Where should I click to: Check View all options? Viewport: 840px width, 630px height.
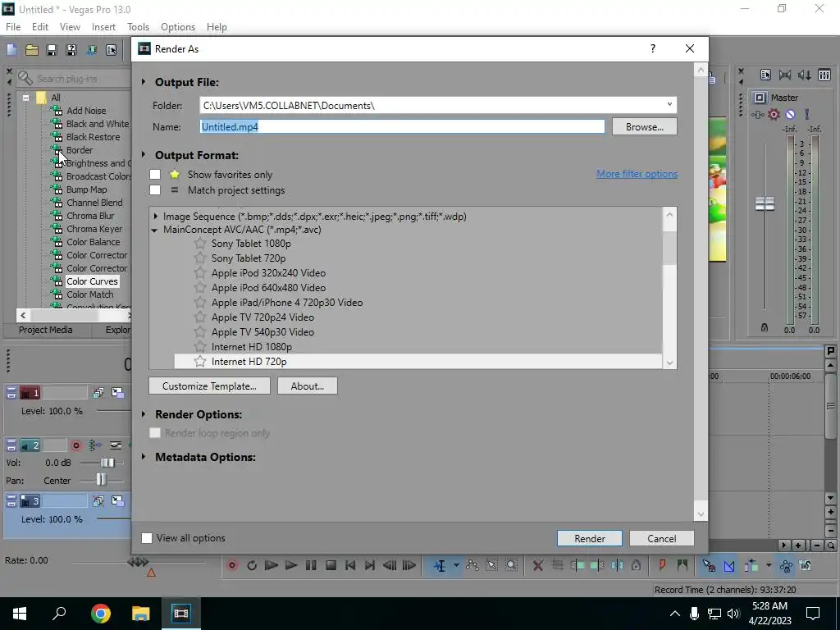click(x=147, y=538)
